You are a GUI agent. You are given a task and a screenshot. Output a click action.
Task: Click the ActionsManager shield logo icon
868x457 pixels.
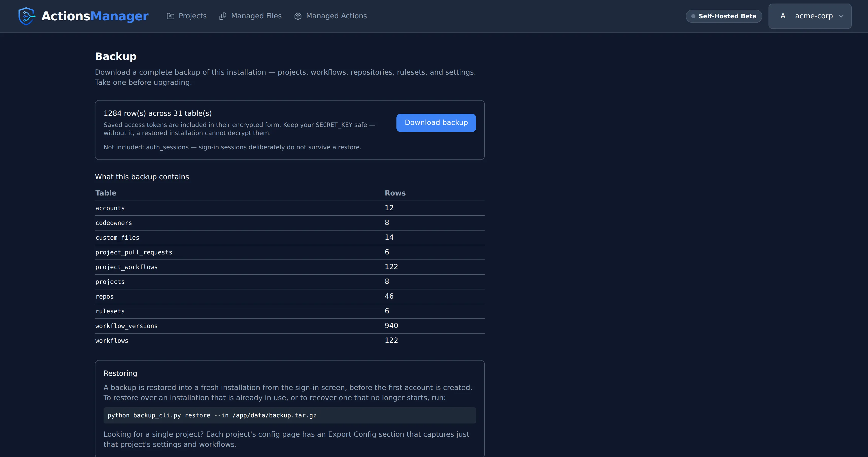[27, 16]
